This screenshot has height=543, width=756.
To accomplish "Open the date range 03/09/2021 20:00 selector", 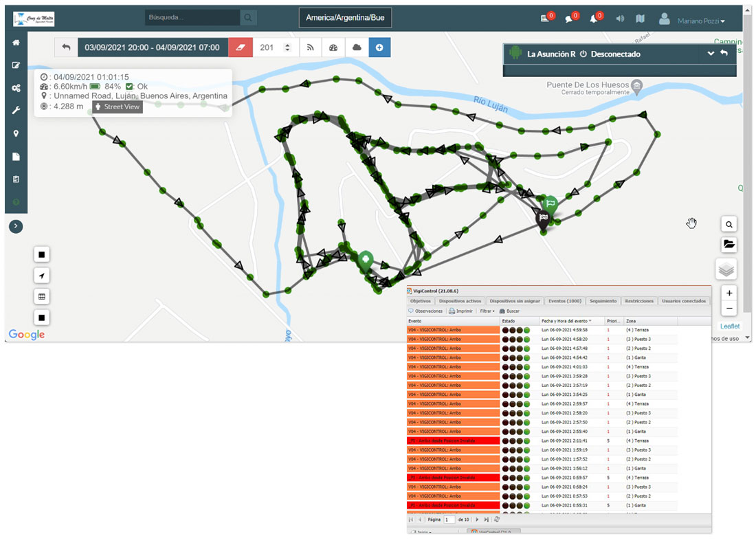I will (x=153, y=47).
